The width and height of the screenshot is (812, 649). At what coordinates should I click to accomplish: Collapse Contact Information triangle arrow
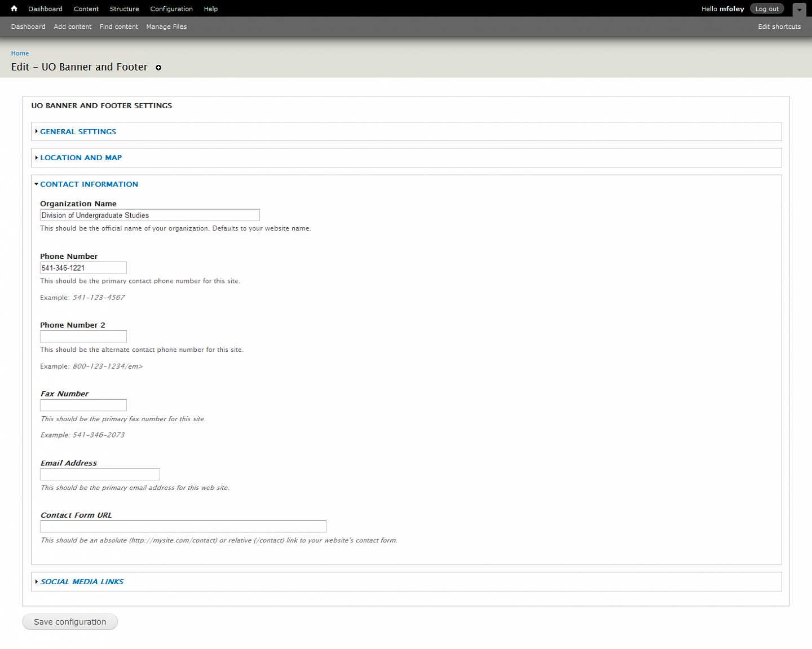click(x=36, y=184)
